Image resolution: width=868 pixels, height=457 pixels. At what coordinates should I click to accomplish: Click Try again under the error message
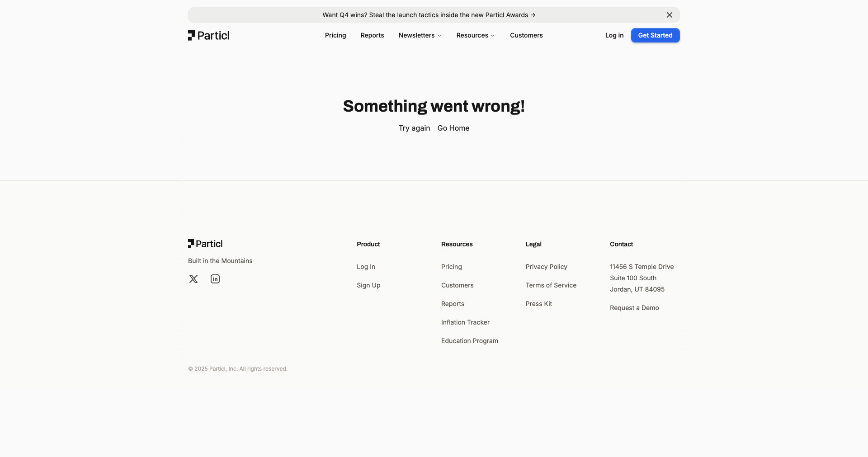click(x=414, y=128)
